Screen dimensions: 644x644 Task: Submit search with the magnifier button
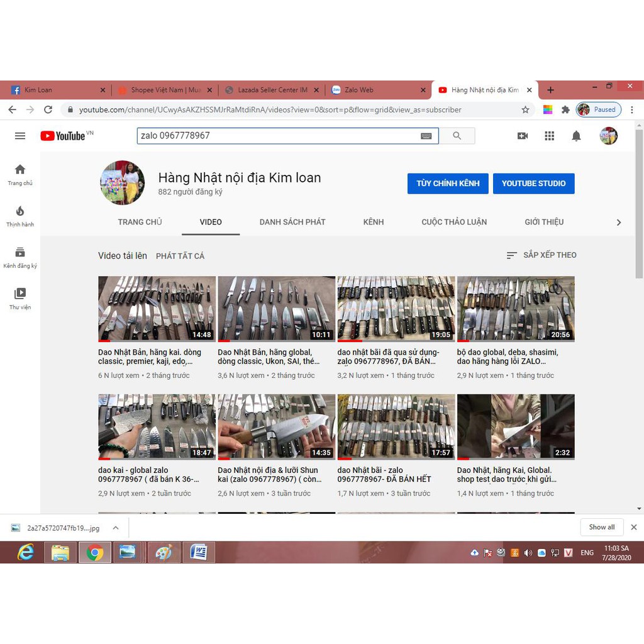tap(457, 136)
